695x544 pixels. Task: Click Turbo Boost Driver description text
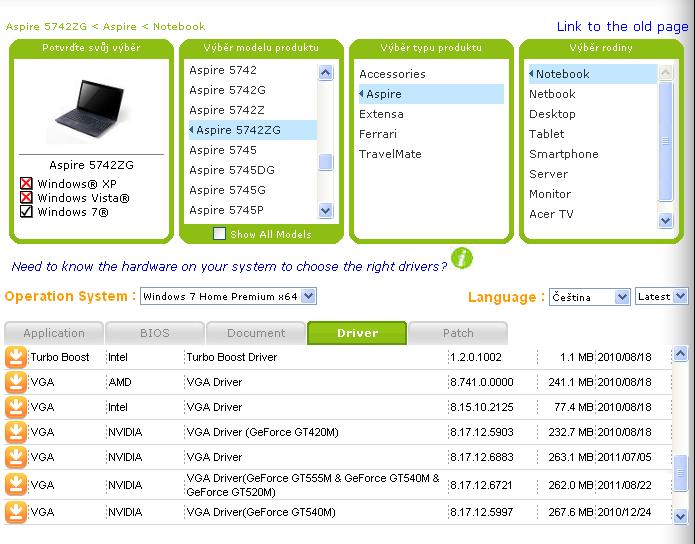coord(232,357)
